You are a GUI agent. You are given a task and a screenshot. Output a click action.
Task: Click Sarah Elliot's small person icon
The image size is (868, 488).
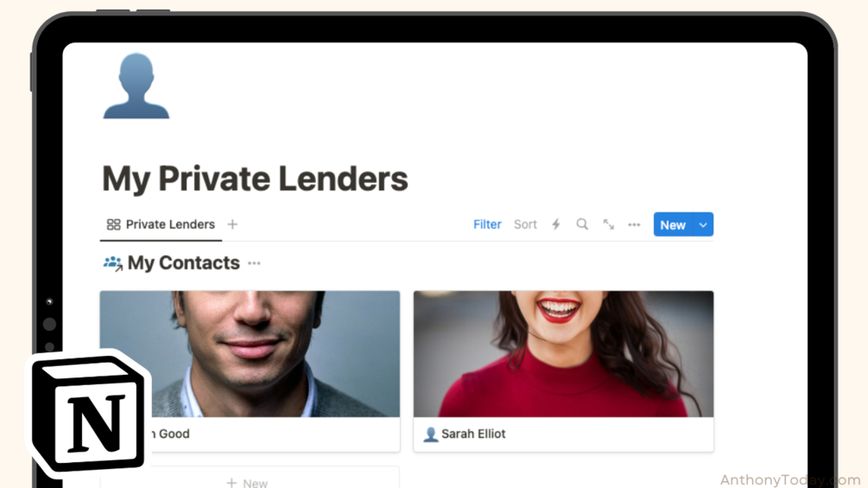tap(430, 434)
